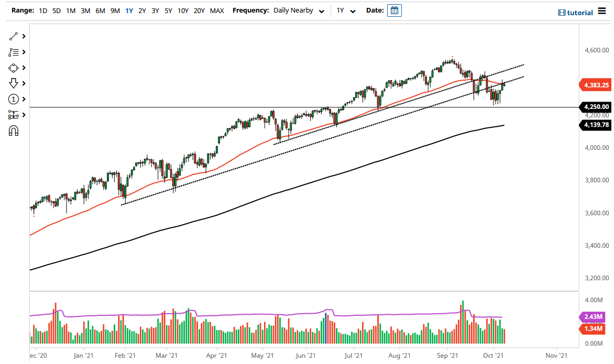Open the 1Y period dropdown

pos(343,10)
